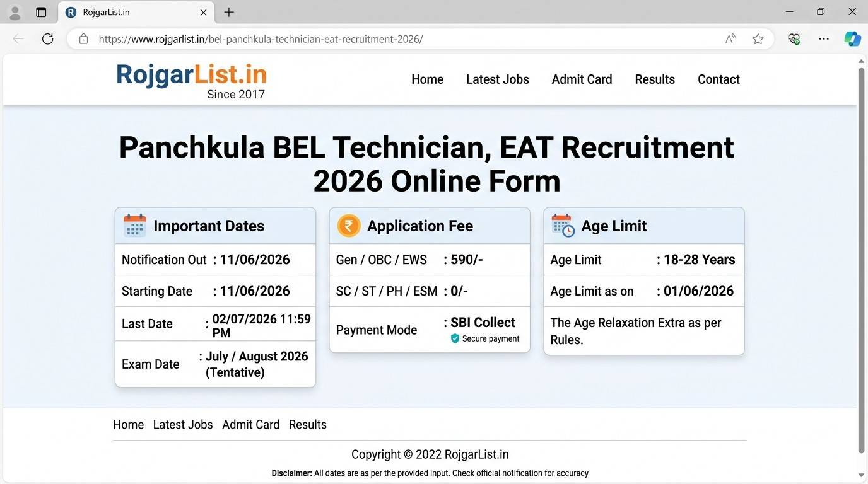Add page to favorites star icon
The width and height of the screenshot is (868, 484).
(758, 39)
